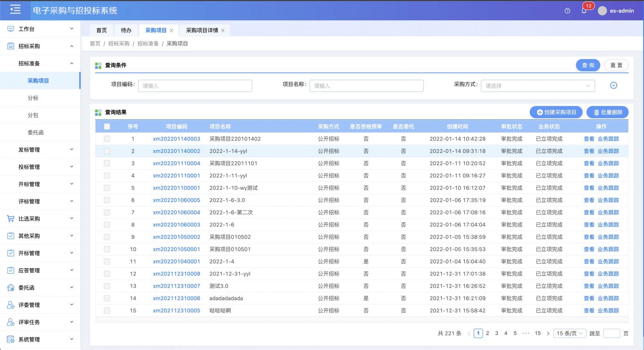Go to previous page with left arrow

(x=469, y=333)
